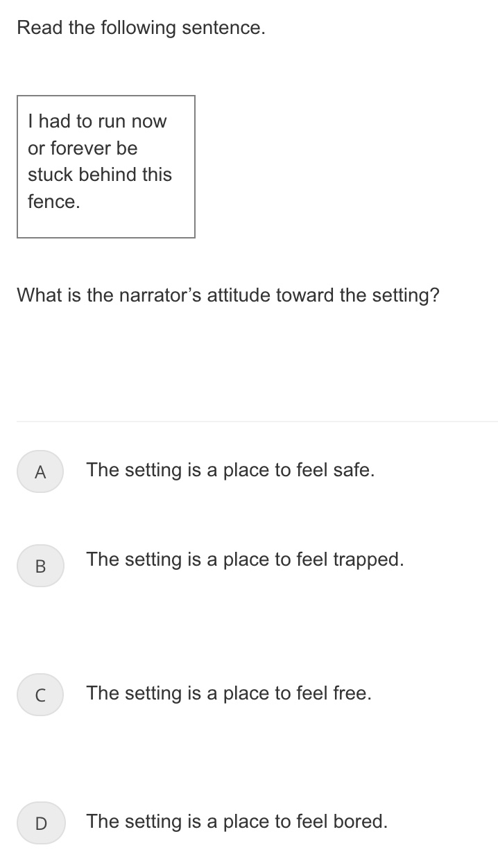Choose "The setting is a place to feel trapped."
The width and height of the screenshot is (498, 868).
245,559
